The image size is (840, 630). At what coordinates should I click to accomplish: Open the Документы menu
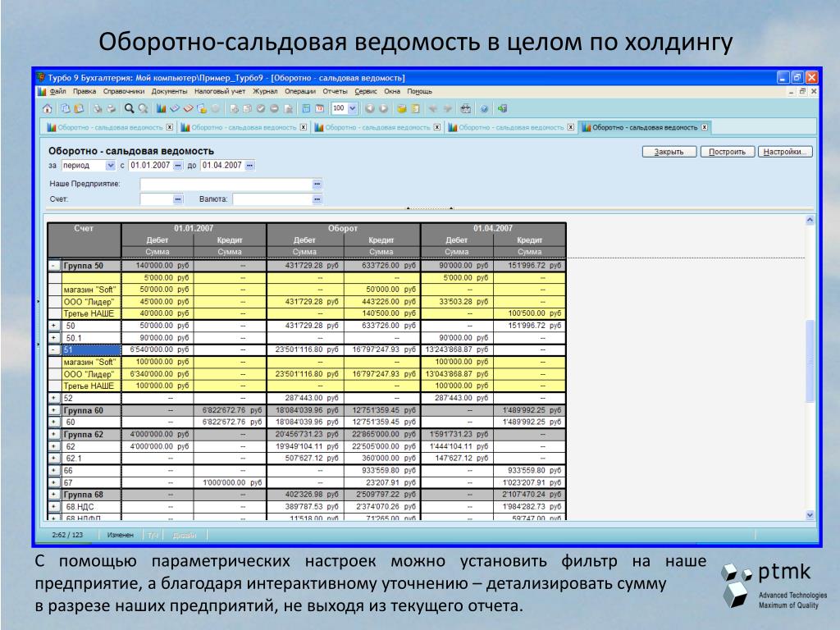tap(169, 92)
